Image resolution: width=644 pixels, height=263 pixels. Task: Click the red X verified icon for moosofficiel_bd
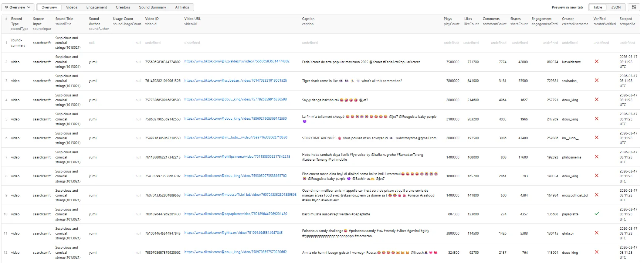pos(596,195)
